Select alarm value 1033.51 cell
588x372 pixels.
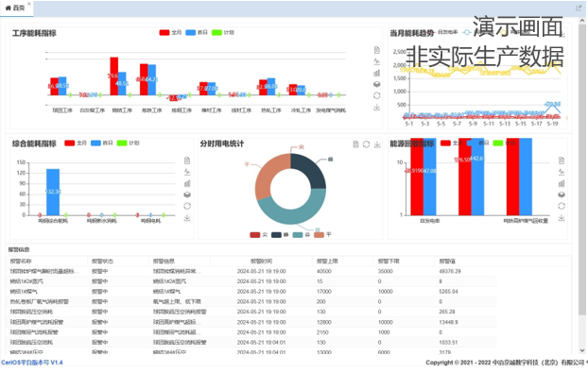tap(448, 343)
